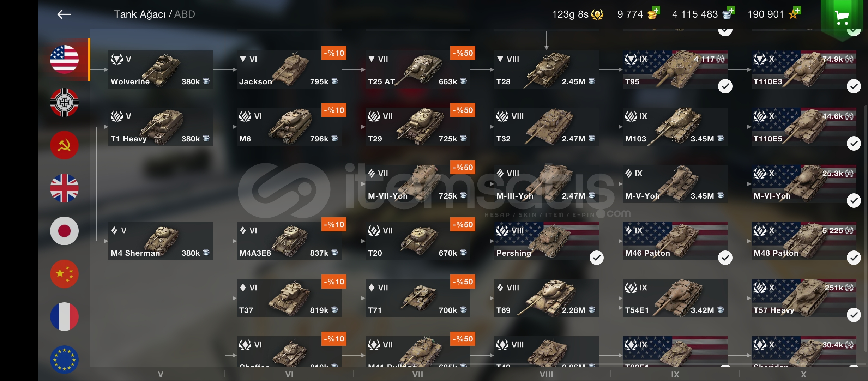Click the T95 checkmark badge
The width and height of the screenshot is (868, 381).
click(x=725, y=86)
